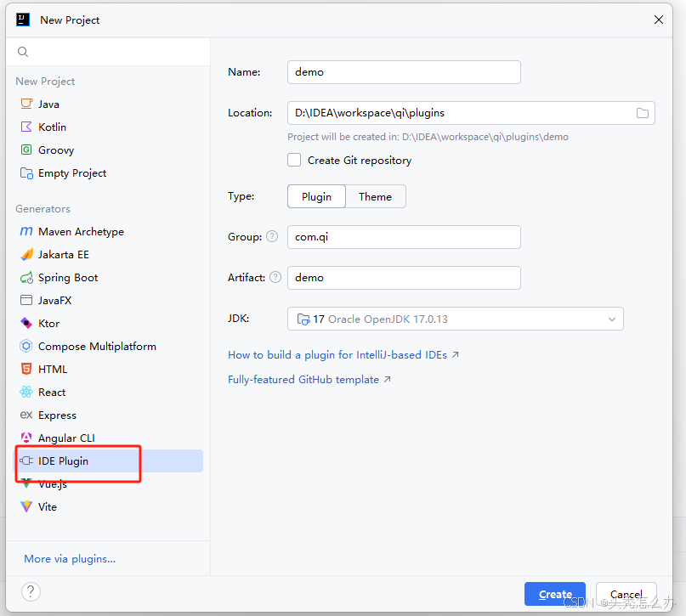Image resolution: width=686 pixels, height=616 pixels.
Task: Choose the Java list entry
Action: pyautogui.click(x=109, y=104)
